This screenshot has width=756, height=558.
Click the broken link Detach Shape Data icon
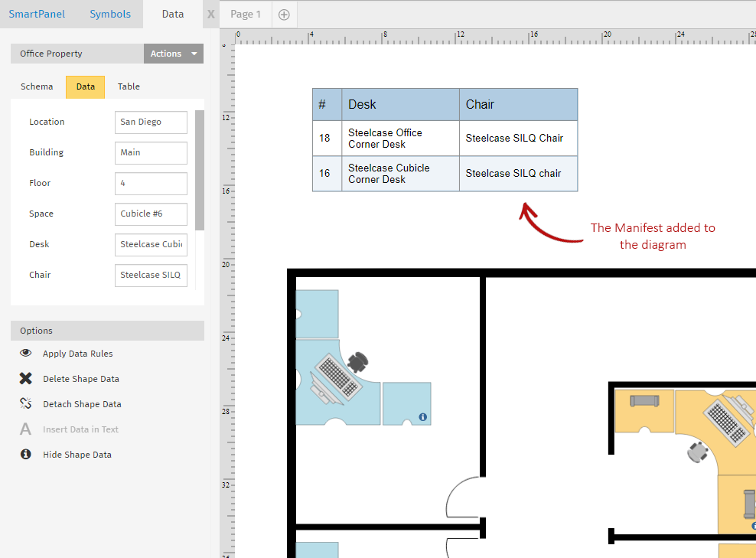pos(26,404)
